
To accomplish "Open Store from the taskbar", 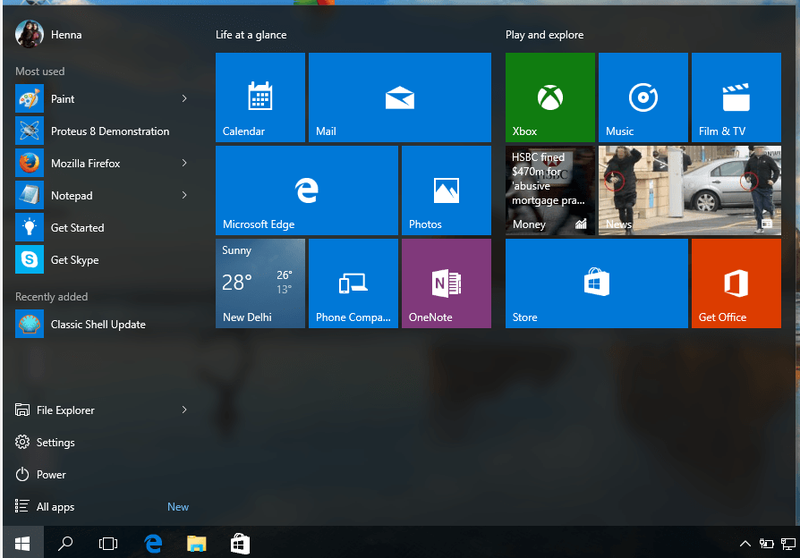I will pos(240,544).
